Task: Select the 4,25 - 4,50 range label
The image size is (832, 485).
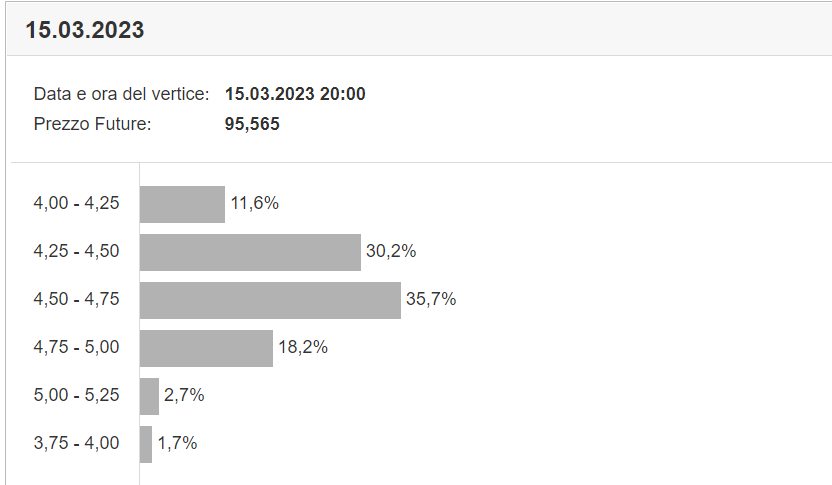Action: [x=76, y=251]
